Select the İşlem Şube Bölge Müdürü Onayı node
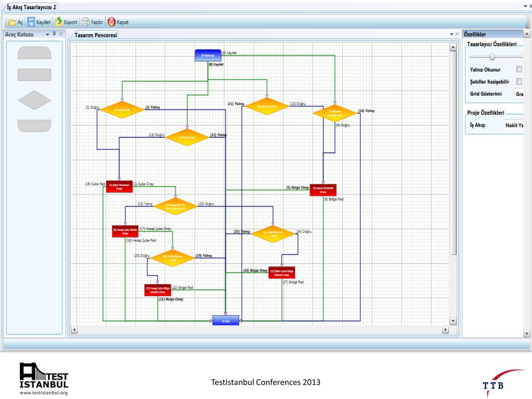This screenshot has width=532, height=399. 282,272
